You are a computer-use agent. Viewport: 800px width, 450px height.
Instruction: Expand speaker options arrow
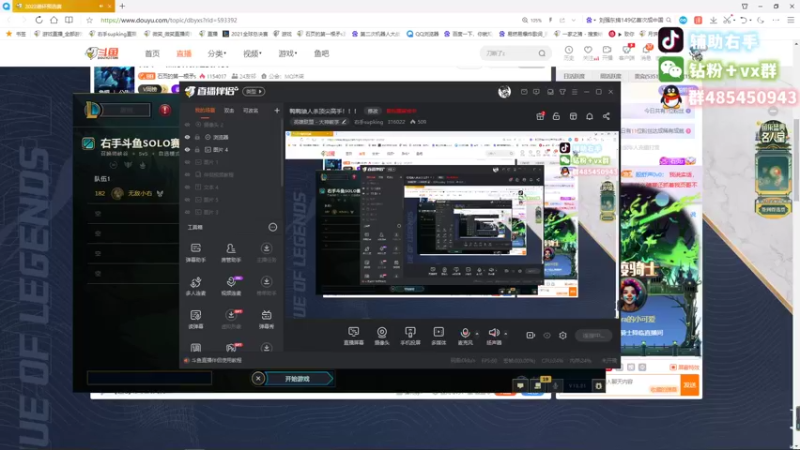click(x=506, y=334)
